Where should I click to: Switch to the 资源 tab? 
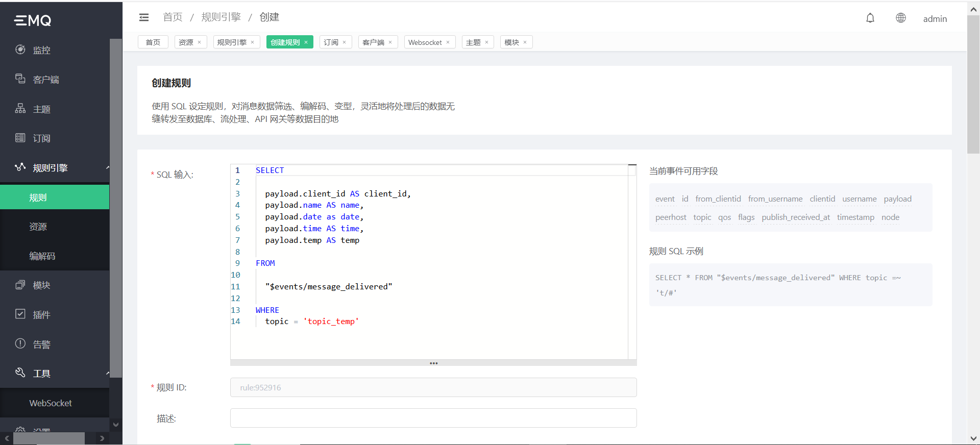pos(186,42)
